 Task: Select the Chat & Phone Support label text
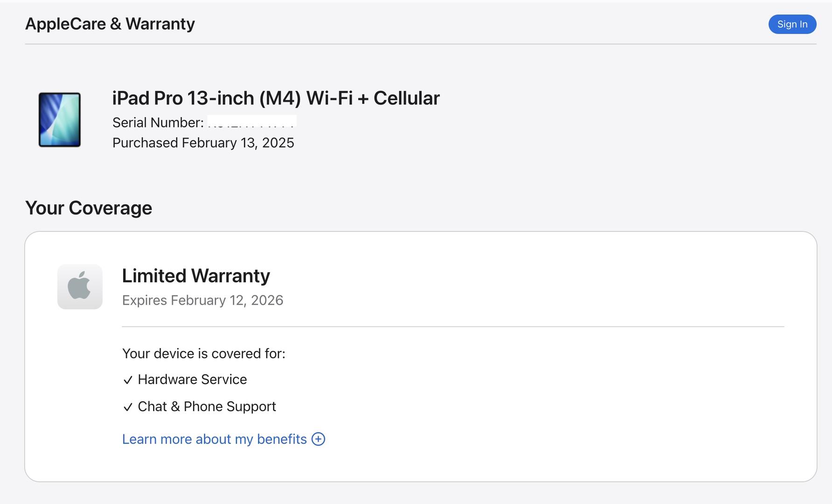click(x=207, y=406)
